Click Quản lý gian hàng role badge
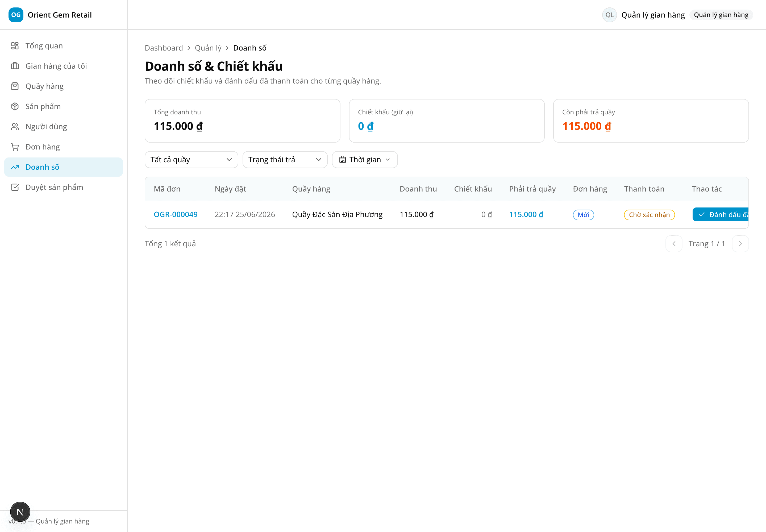 click(x=721, y=15)
